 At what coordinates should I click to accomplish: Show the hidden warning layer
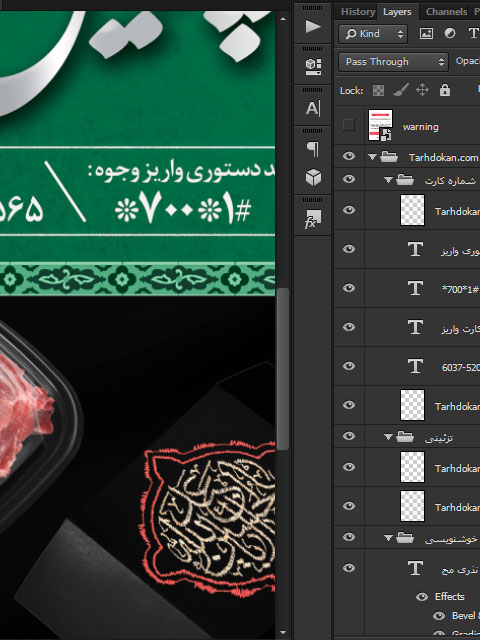349,125
